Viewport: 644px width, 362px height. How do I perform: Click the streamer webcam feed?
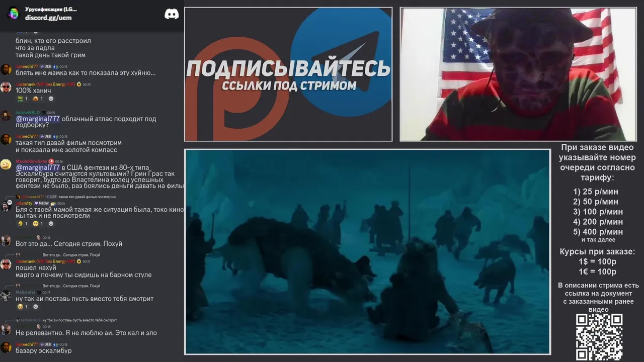tap(518, 74)
